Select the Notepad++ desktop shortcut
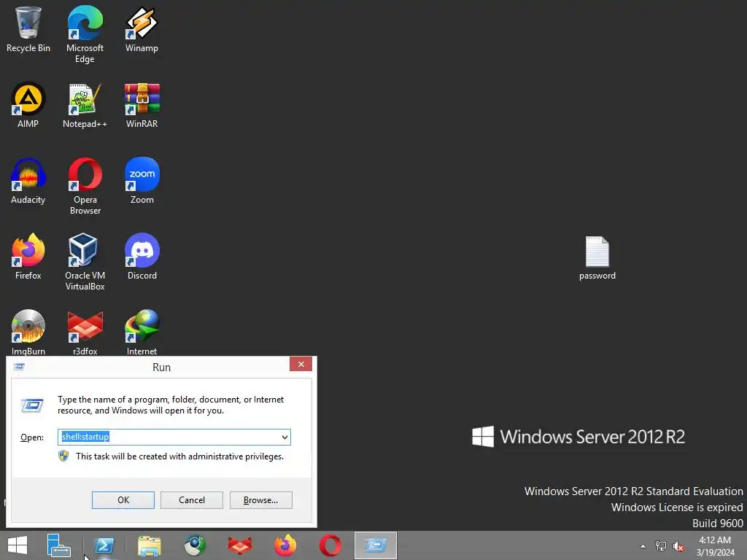 pos(85,105)
